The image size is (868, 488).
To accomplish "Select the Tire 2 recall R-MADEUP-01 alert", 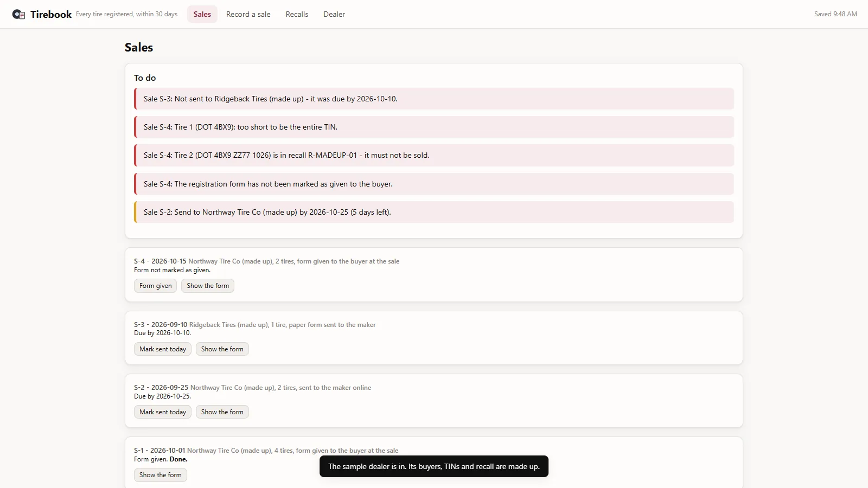I will tap(434, 155).
